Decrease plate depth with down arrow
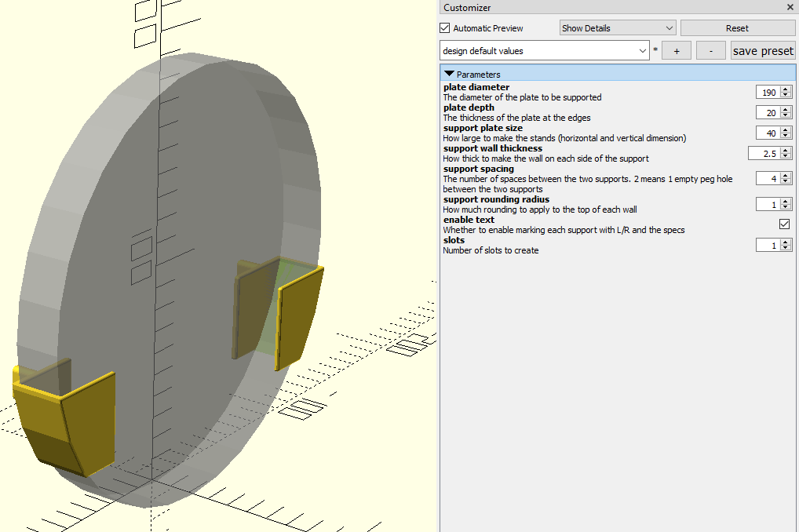 (786, 115)
